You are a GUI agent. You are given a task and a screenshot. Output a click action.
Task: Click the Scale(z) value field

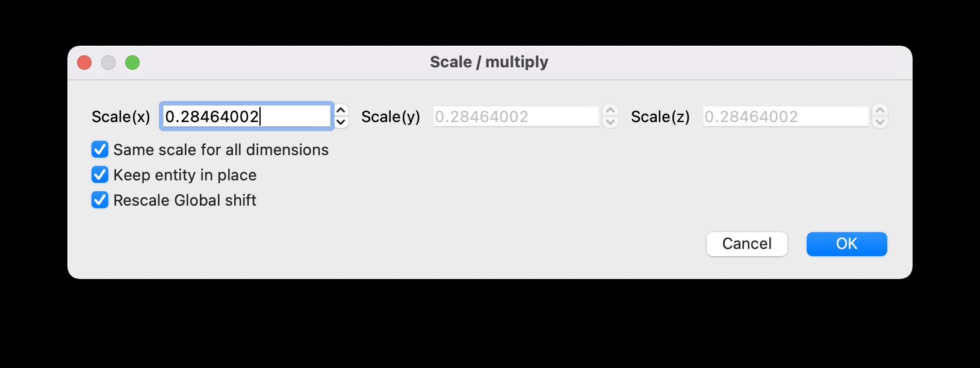(785, 115)
